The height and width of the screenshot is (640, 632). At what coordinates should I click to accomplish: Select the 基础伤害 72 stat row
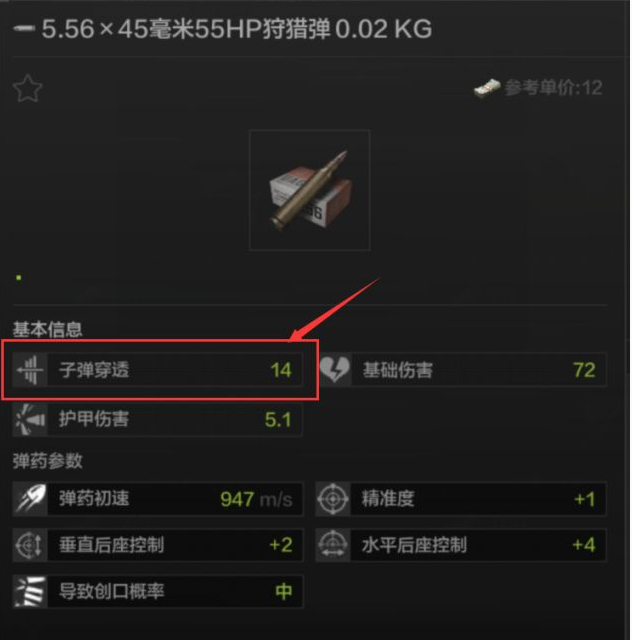[x=462, y=370]
